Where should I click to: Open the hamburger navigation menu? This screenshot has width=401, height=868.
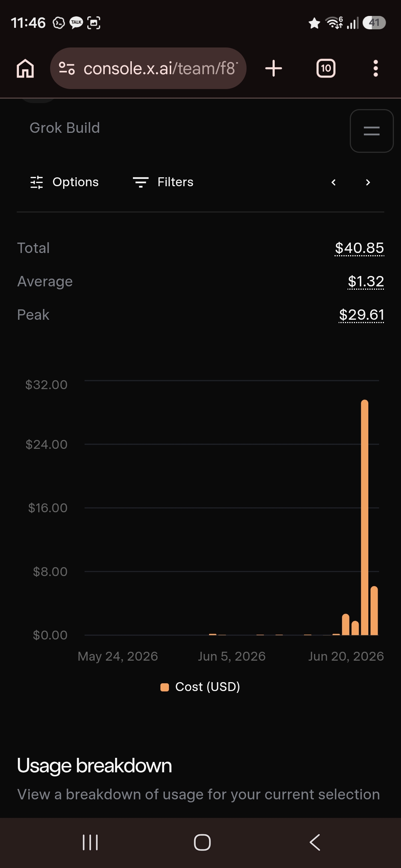[372, 131]
